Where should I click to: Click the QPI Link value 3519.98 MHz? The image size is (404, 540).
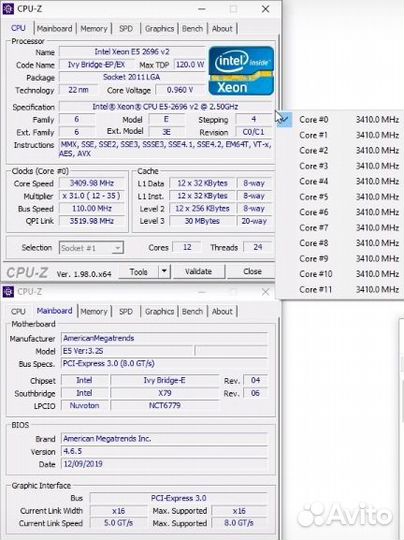point(92,221)
